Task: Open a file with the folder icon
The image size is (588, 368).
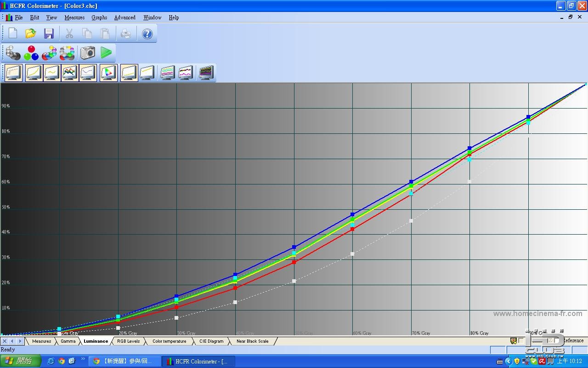Action: point(31,34)
